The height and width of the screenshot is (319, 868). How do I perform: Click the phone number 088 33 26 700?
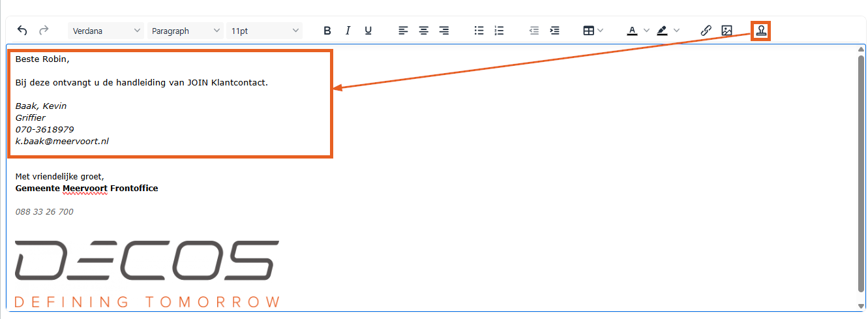point(44,212)
